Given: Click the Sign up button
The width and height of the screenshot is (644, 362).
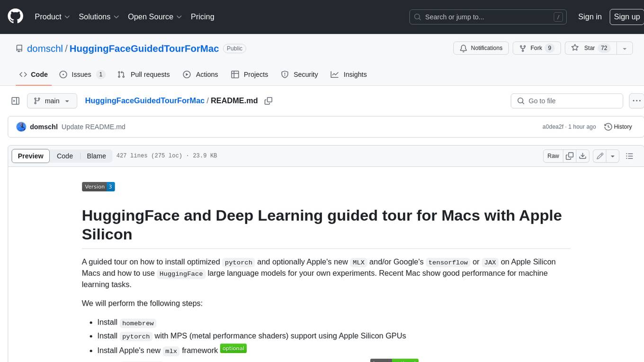Looking at the screenshot, I should [x=626, y=17].
